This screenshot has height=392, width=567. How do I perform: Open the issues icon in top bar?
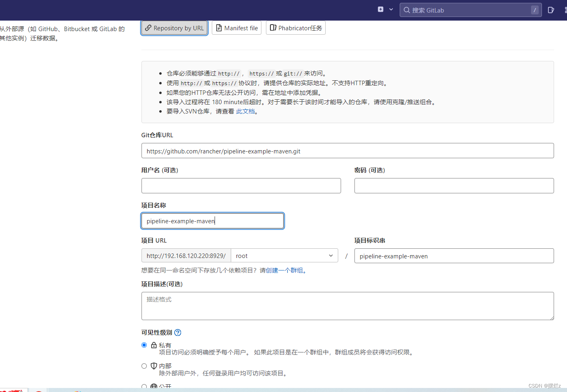(x=551, y=10)
